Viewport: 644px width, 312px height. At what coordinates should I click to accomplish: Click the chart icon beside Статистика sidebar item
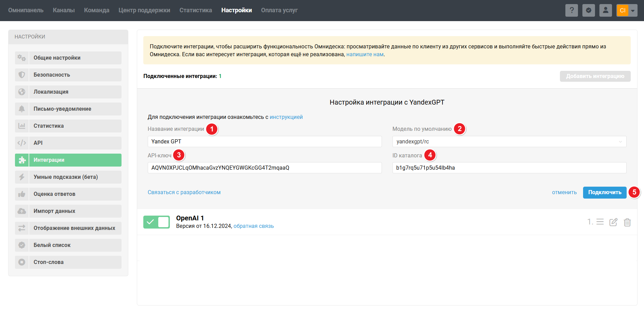22,126
